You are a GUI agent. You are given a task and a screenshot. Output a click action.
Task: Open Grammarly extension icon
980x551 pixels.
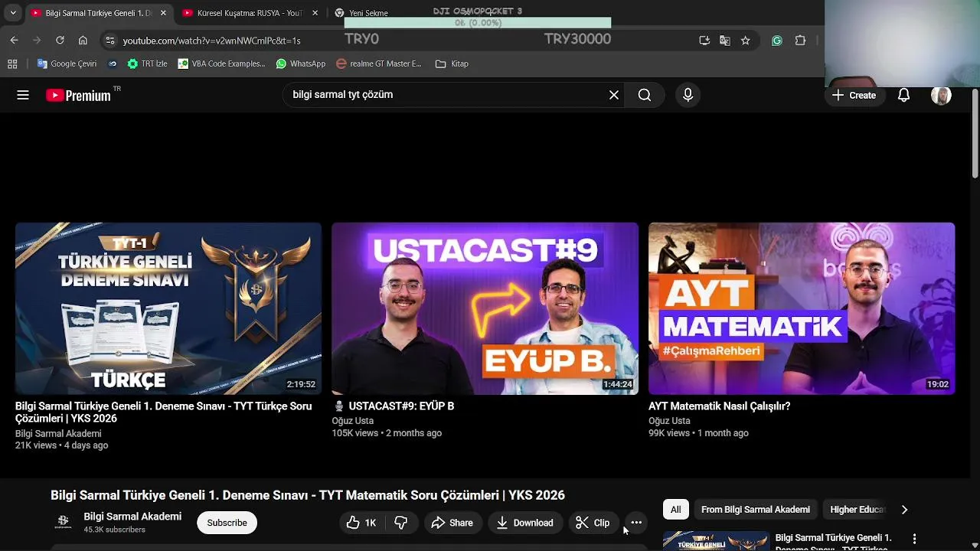click(x=777, y=41)
